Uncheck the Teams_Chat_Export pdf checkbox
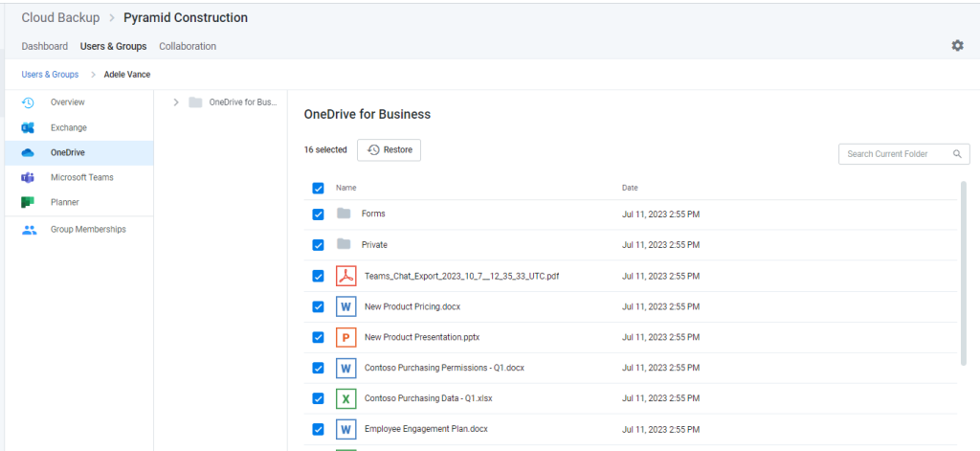This screenshot has height=451, width=980. click(x=318, y=276)
